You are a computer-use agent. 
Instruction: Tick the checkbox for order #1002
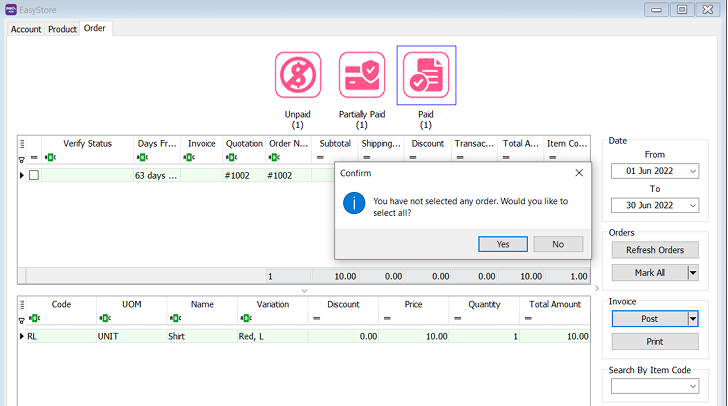(x=34, y=175)
